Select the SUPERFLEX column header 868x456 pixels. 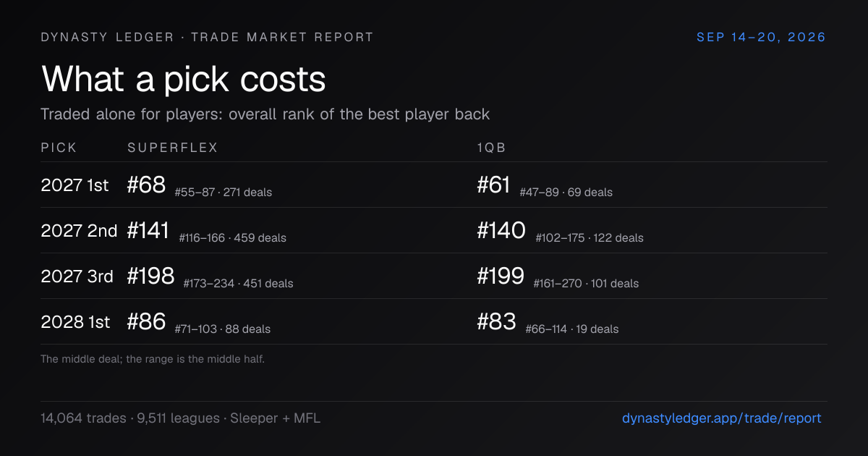[173, 148]
